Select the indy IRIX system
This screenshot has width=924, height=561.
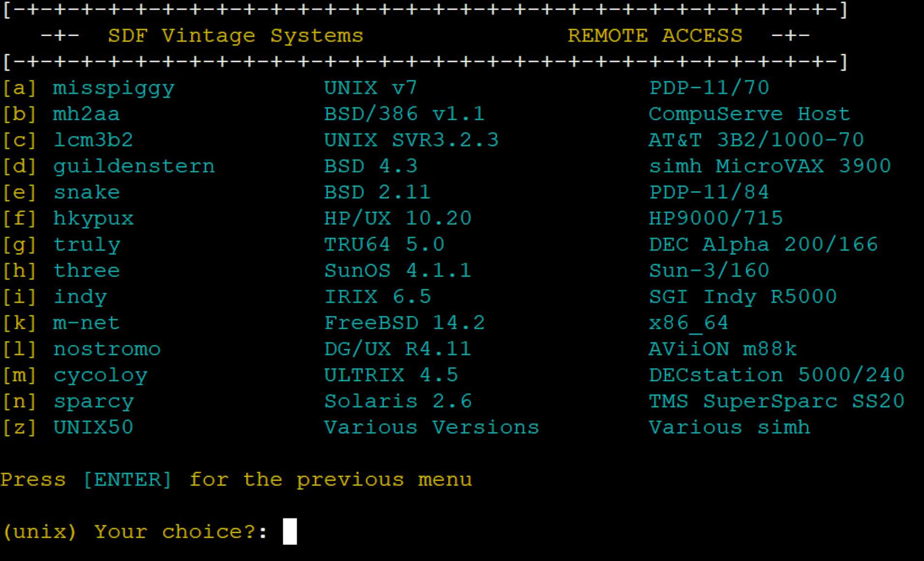pyautogui.click(x=80, y=297)
